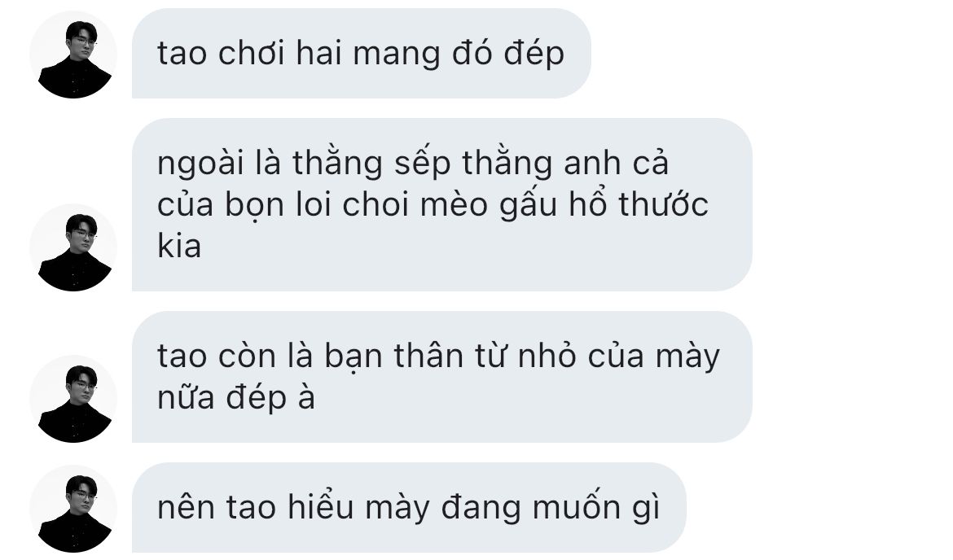The width and height of the screenshot is (953, 560).
Task: Select avatar next to 'nên tao hiểu mày' message
Action: click(x=73, y=509)
